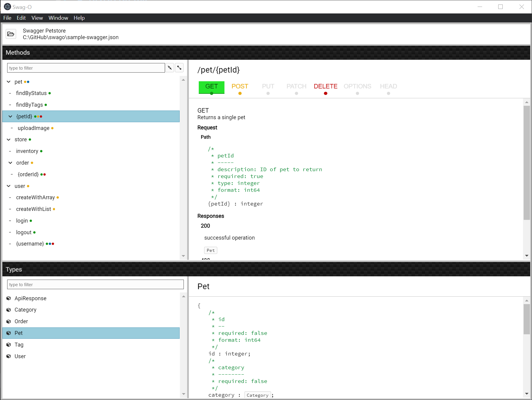Click method details vertical scrollbar thumb
This screenshot has height=400, width=532.
[527, 163]
